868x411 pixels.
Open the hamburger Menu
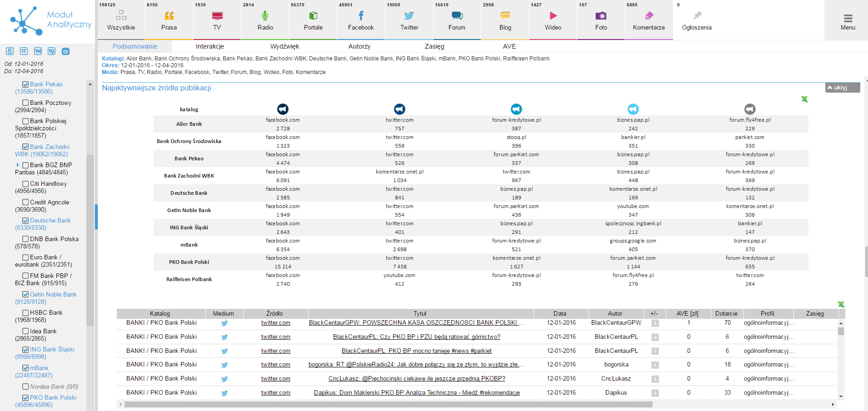click(x=848, y=21)
